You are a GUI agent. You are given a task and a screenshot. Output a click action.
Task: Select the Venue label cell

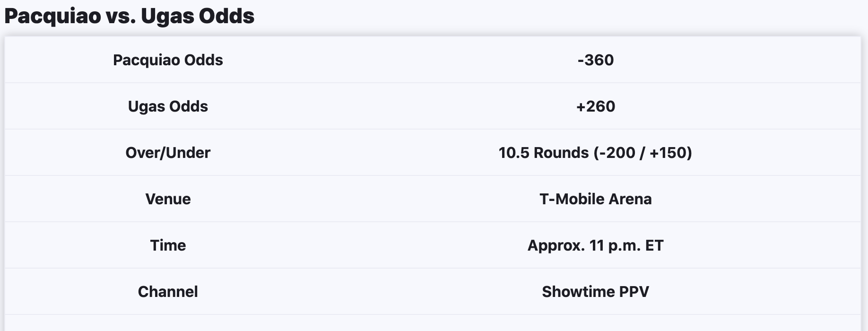click(168, 199)
